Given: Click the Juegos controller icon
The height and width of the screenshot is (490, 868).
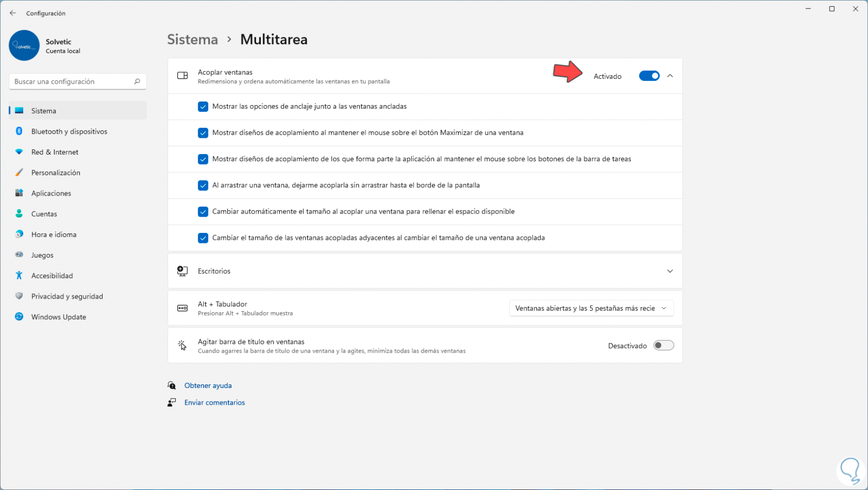Looking at the screenshot, I should click(19, 255).
